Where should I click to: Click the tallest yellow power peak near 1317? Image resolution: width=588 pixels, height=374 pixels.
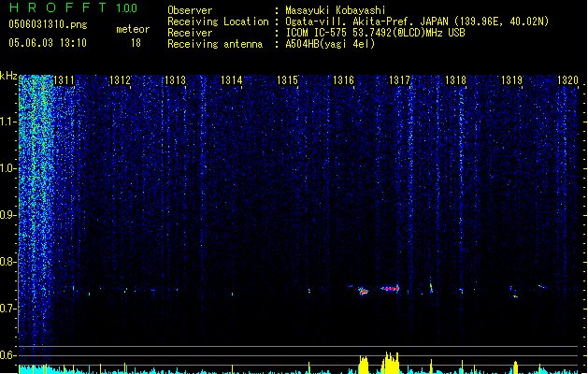coord(391,363)
